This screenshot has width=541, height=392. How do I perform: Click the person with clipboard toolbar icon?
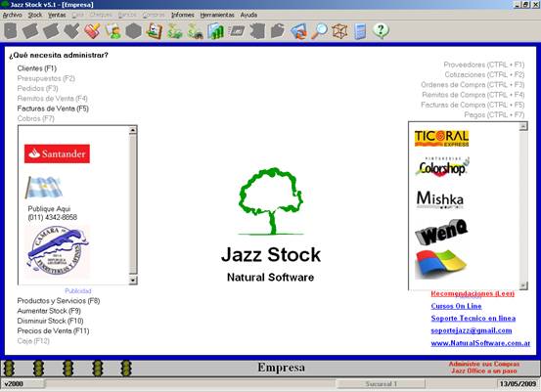[113, 31]
